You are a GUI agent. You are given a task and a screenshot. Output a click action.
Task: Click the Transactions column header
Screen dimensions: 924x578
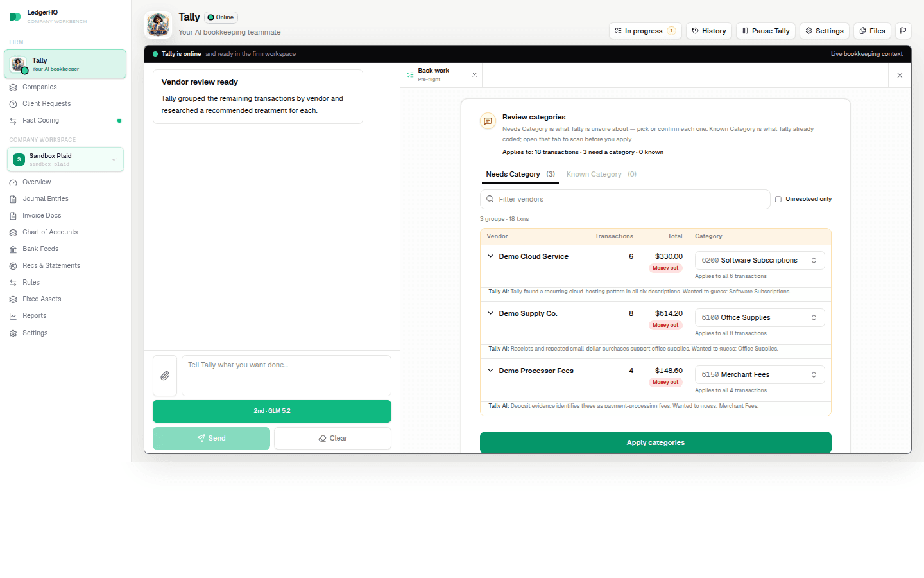pyautogui.click(x=614, y=236)
